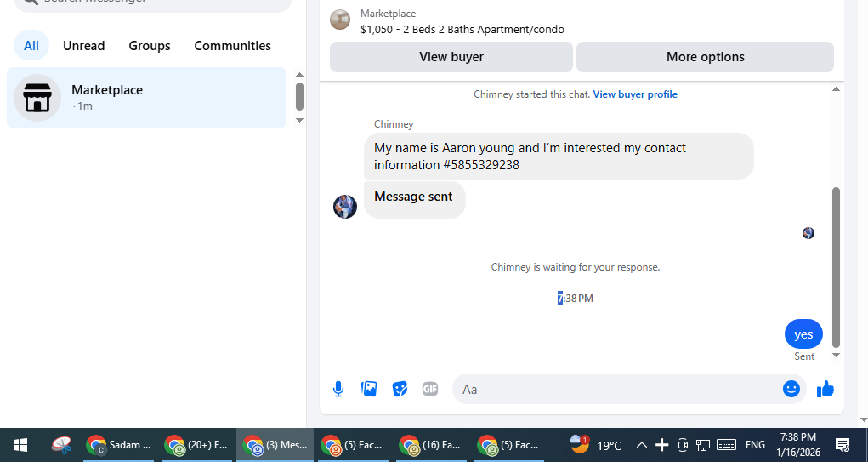868x462 pixels.
Task: Click the Aaron young contact message bubble
Action: click(559, 157)
